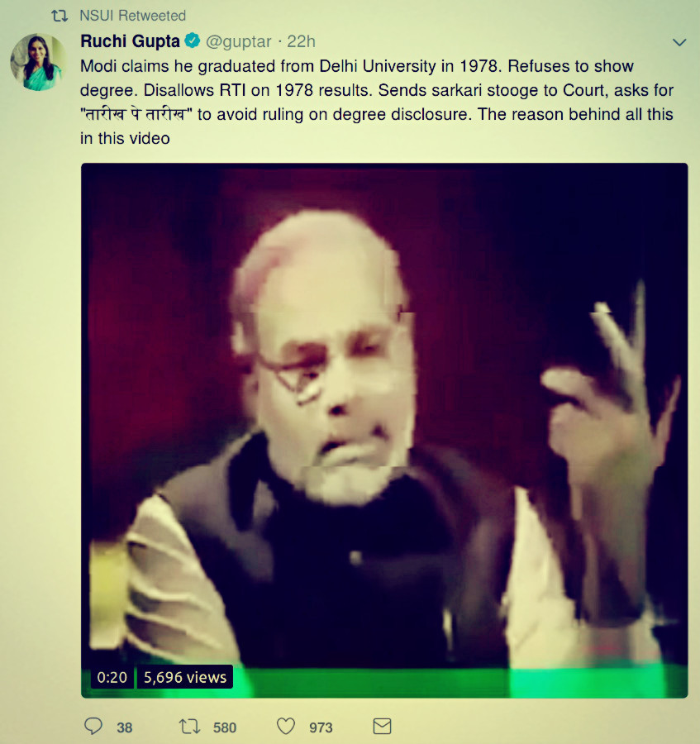
Task: Share tweet via the envelope message icon
Action: click(x=383, y=726)
